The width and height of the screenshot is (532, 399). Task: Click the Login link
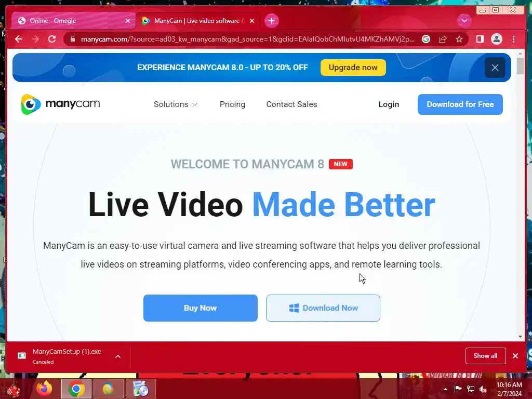pyautogui.click(x=389, y=104)
